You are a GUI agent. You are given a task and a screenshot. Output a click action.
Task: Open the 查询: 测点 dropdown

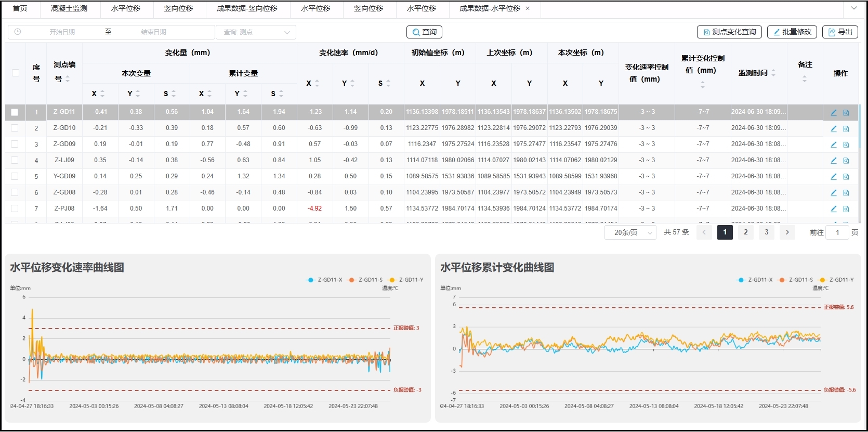pos(256,32)
